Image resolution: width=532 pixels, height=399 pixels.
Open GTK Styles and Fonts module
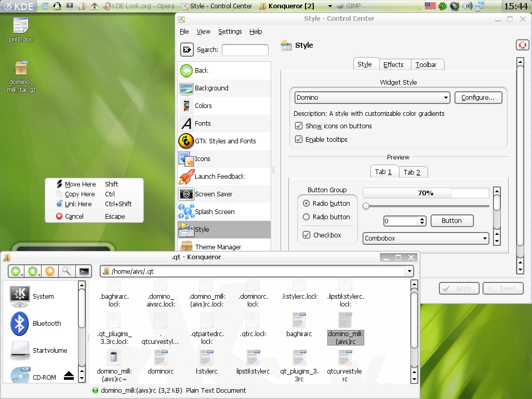point(224,141)
